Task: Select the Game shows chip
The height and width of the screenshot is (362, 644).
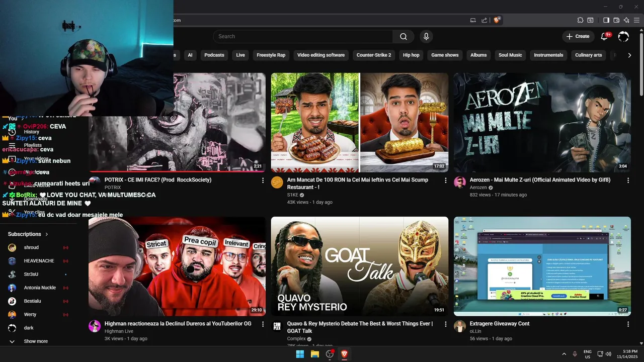Action: click(445, 55)
